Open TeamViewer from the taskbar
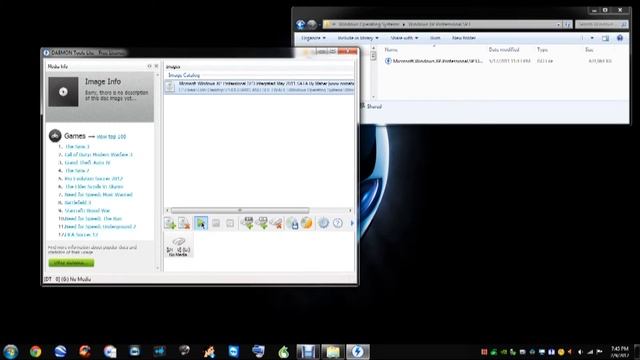Screen dimensions: 640x360 click(233, 351)
